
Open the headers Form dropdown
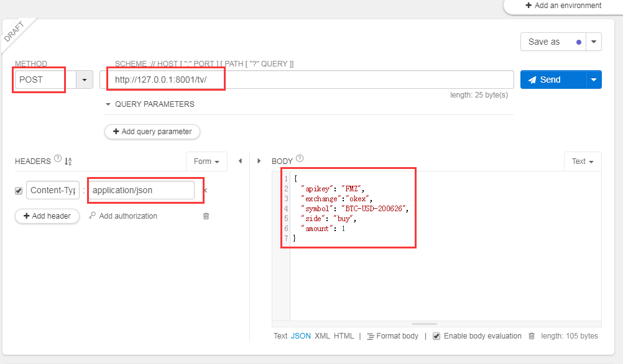(x=206, y=162)
